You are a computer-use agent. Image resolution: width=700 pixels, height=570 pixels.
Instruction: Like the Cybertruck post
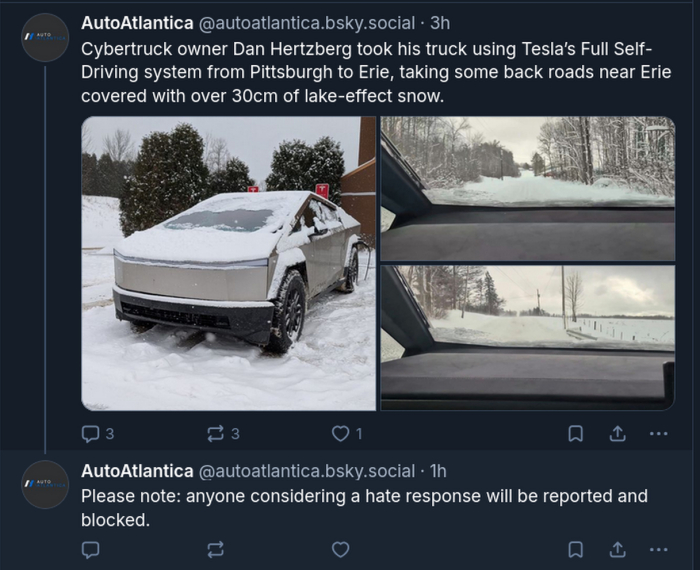point(341,434)
